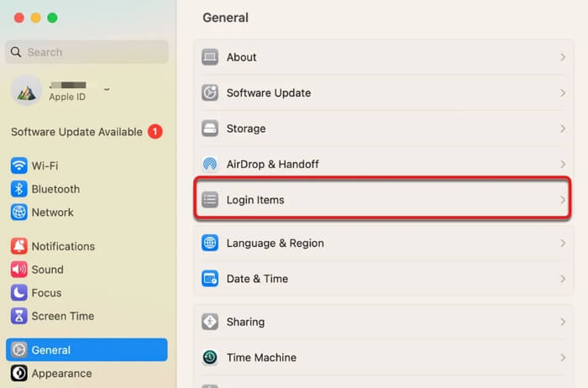Click the Appearance icon in sidebar
Screen dimensions: 588x388
[18, 373]
